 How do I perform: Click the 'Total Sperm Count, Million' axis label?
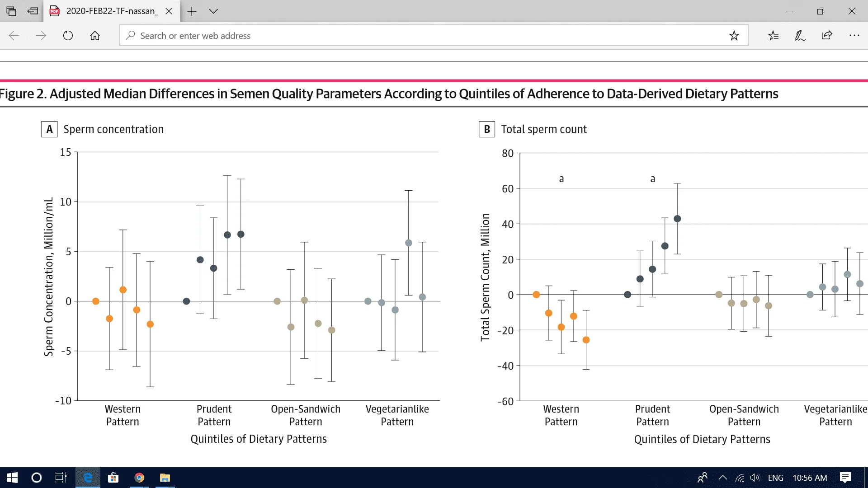[485, 277]
